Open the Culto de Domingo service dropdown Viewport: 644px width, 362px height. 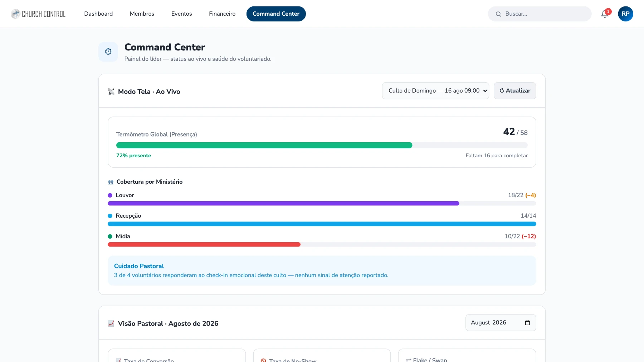pyautogui.click(x=435, y=91)
